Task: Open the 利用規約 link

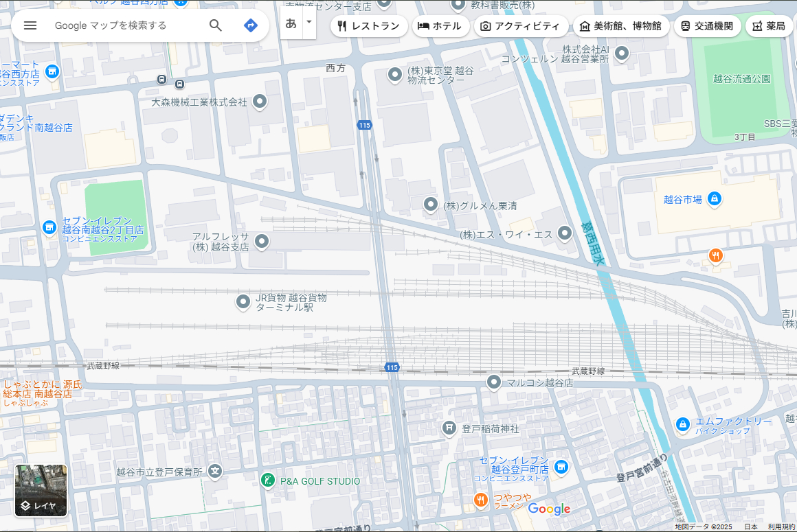Action: [x=782, y=525]
